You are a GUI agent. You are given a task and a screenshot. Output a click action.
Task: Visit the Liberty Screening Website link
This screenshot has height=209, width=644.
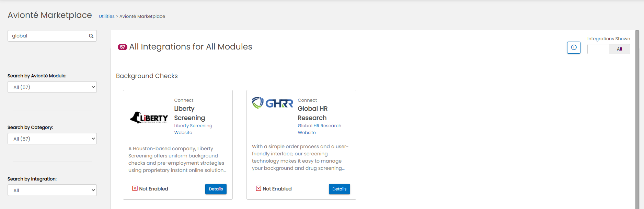193,129
